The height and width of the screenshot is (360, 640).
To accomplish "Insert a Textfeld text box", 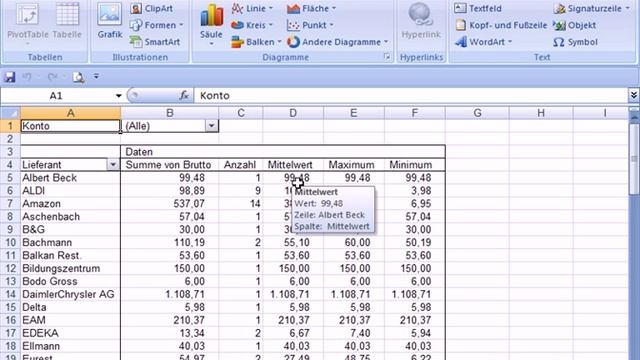I will pyautogui.click(x=478, y=8).
